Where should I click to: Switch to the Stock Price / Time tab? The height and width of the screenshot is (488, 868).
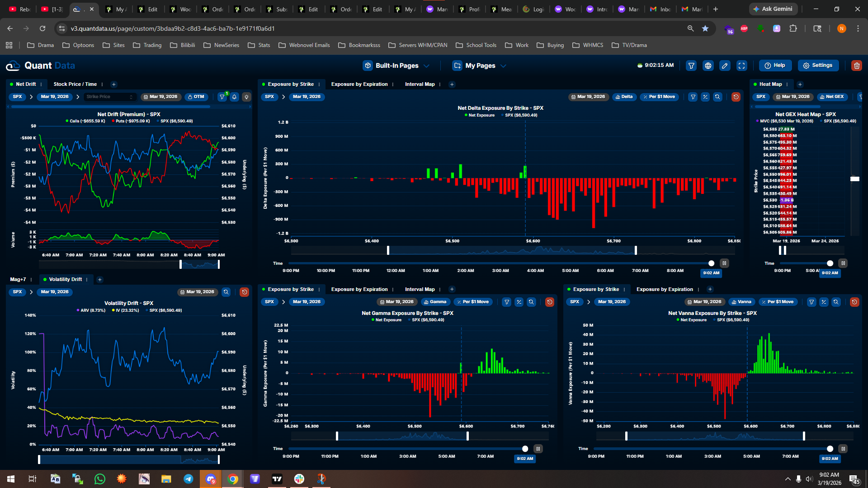tap(75, 84)
